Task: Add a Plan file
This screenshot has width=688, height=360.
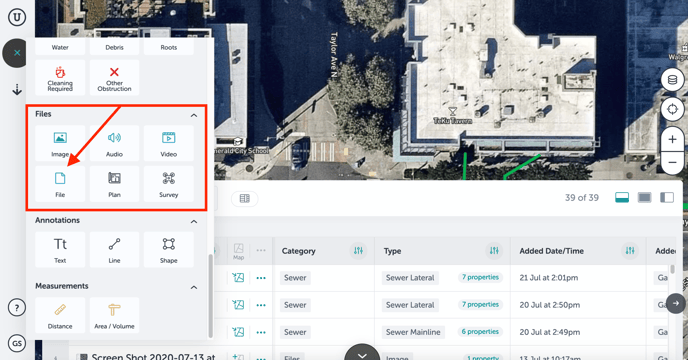Action: [x=114, y=184]
